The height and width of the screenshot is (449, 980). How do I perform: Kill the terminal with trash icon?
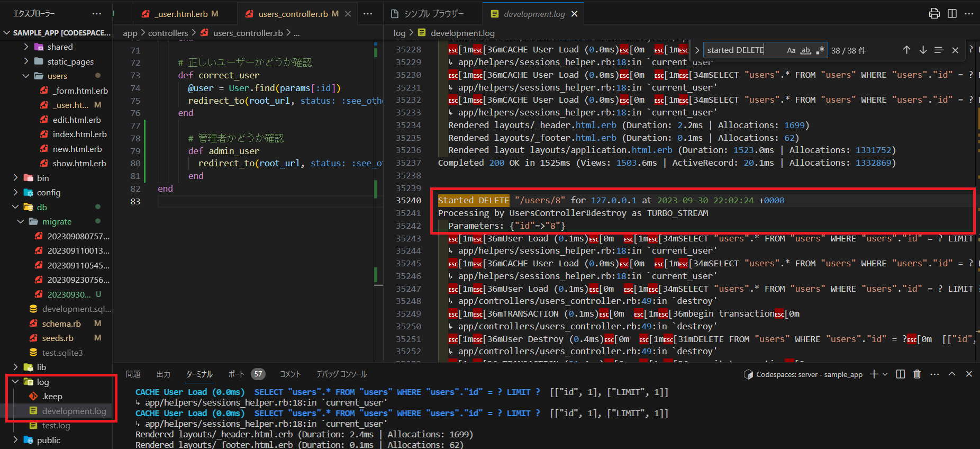coord(917,374)
